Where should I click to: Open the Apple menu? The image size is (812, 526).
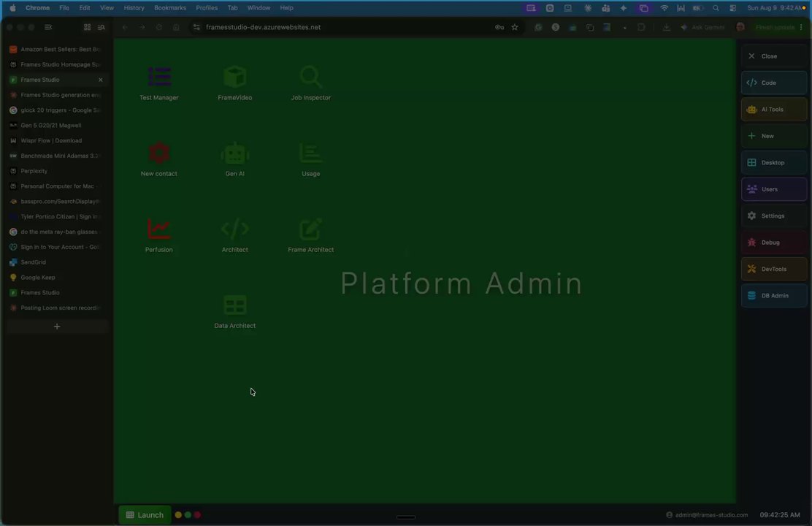point(12,8)
